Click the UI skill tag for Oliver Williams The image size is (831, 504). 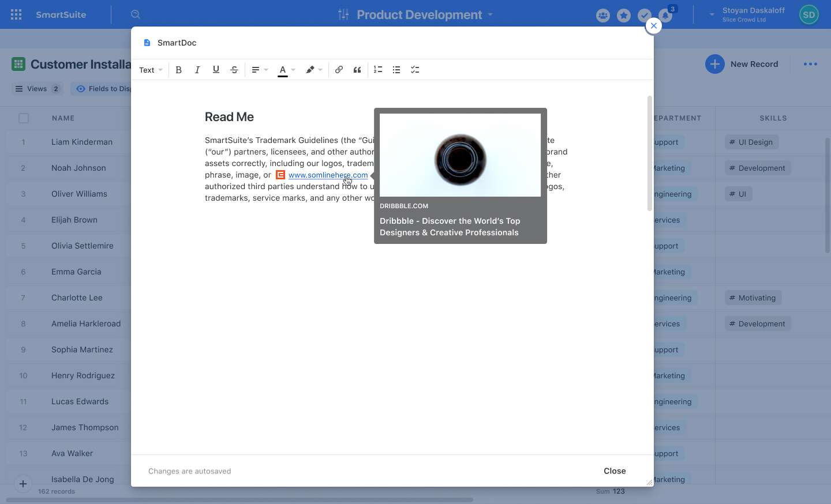[x=738, y=194]
